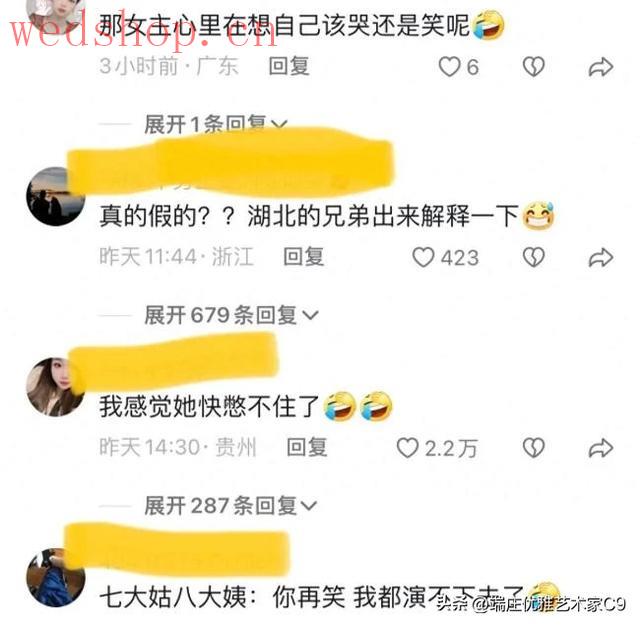The height and width of the screenshot is (626, 640).
Task: Share the Zhejiang comment with arrow icon
Action: click(601, 258)
